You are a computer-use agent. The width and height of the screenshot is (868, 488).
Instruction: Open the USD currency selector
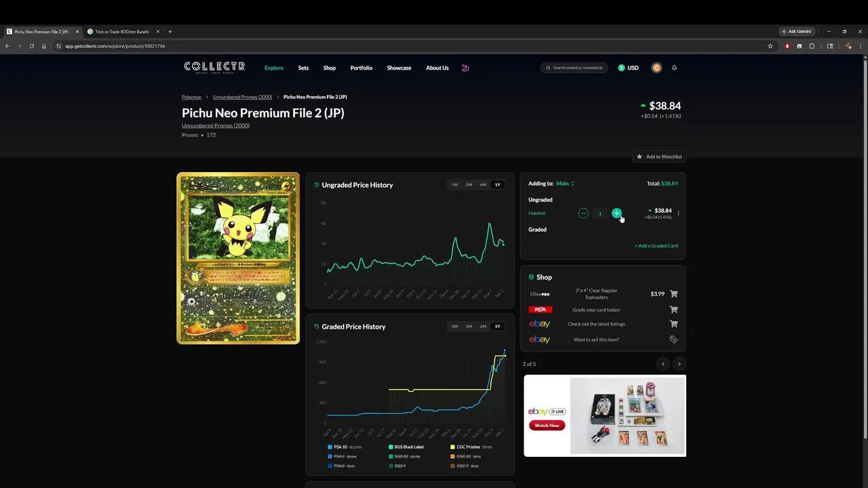click(x=628, y=68)
